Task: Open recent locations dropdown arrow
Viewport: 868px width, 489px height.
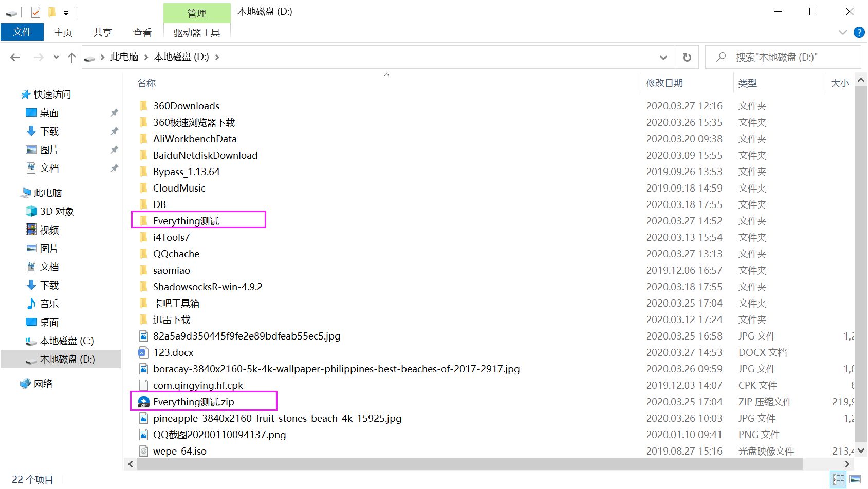Action: (56, 58)
